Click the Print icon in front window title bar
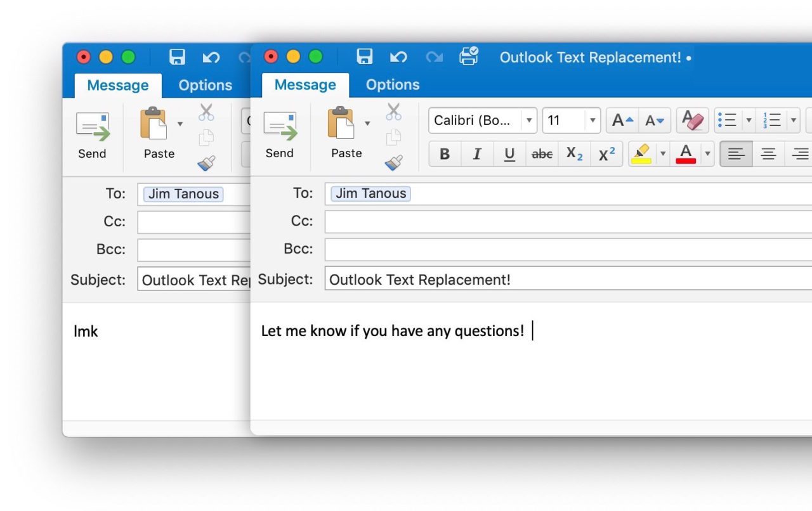 (469, 56)
